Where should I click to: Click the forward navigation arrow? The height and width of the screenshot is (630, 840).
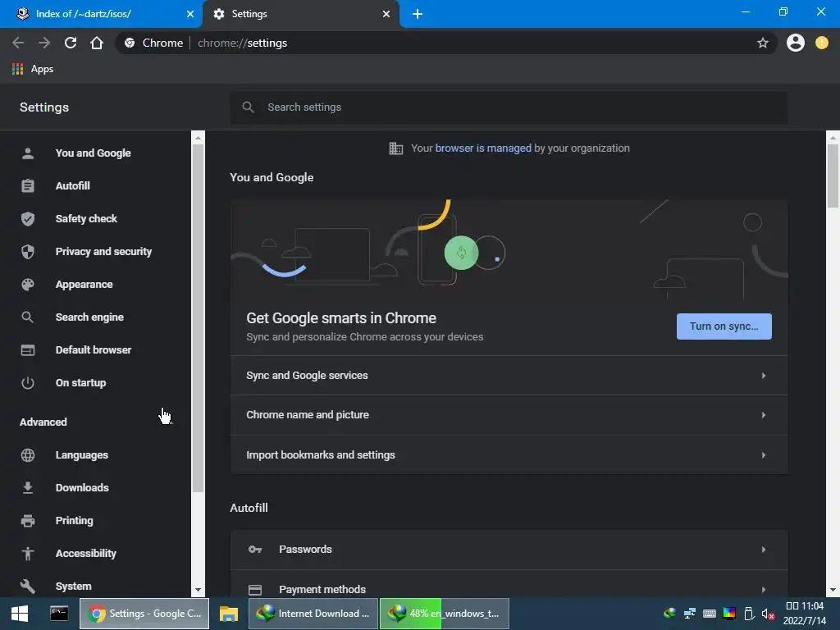44,43
